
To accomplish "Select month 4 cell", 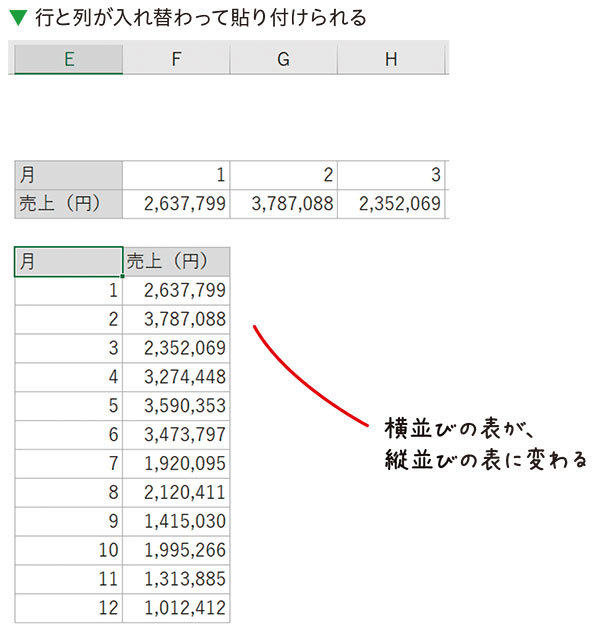I will click(x=69, y=377).
